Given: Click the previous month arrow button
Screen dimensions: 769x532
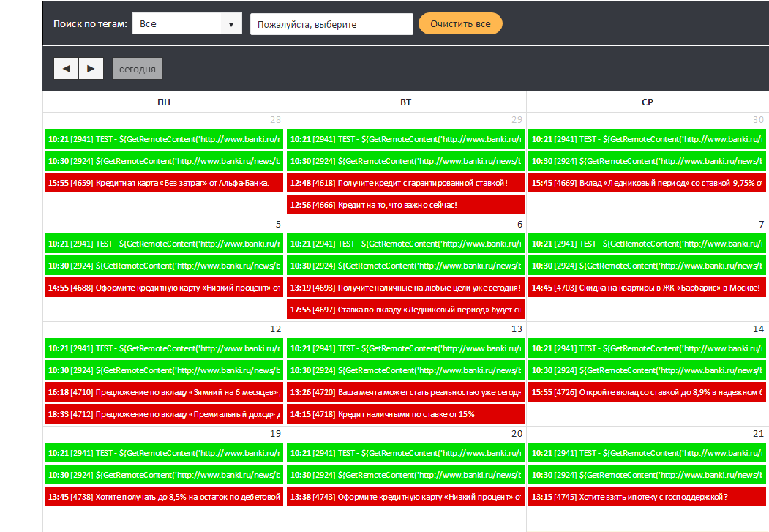Looking at the screenshot, I should pos(66,68).
